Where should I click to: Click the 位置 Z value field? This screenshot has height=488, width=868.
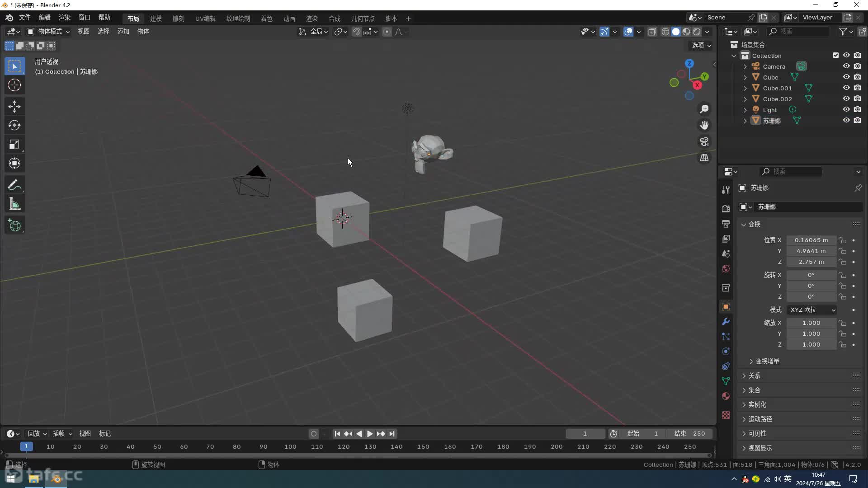click(x=811, y=262)
